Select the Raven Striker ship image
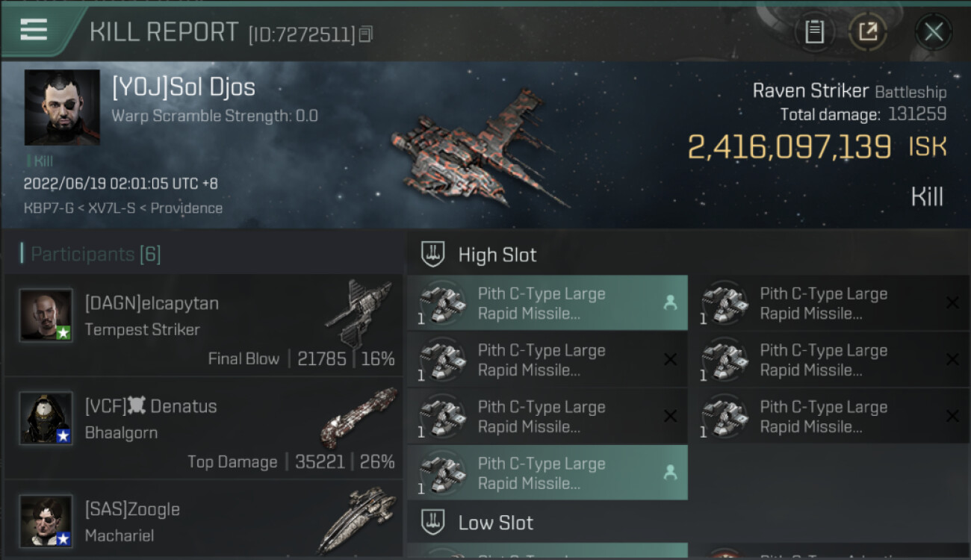The width and height of the screenshot is (971, 560). pyautogui.click(x=478, y=149)
